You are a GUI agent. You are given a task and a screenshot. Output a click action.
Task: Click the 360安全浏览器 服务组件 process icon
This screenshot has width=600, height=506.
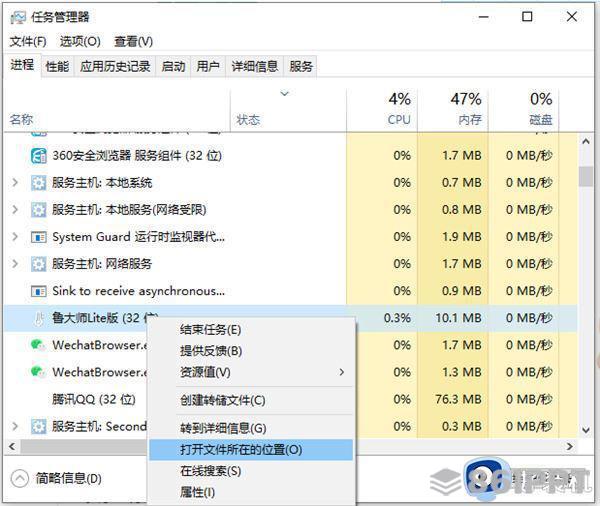(39, 156)
